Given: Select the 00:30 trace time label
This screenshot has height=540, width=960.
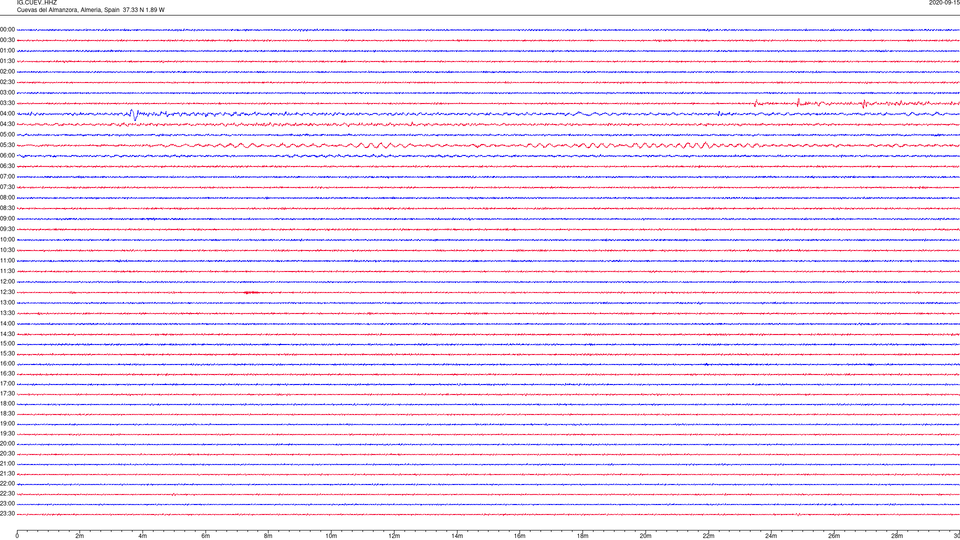Looking at the screenshot, I should tap(7, 40).
